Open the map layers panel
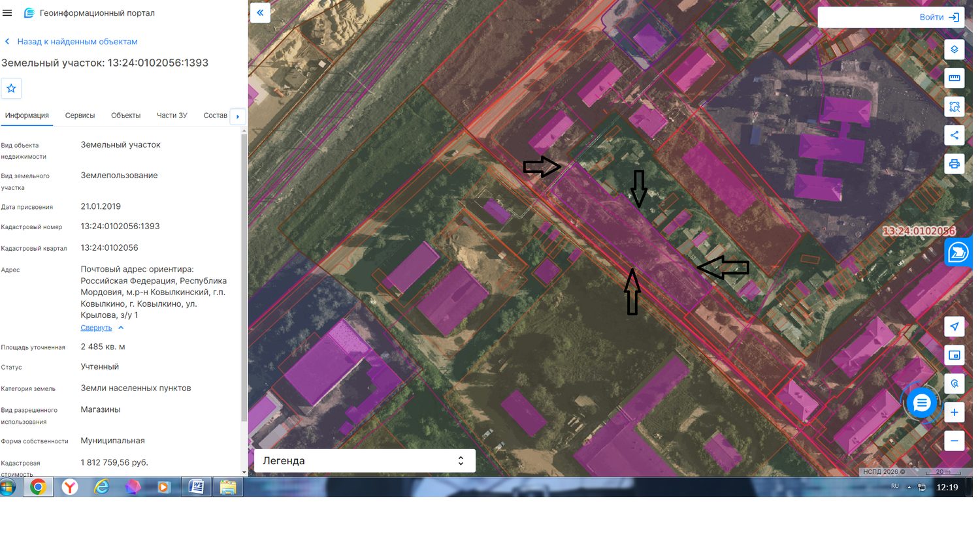 coord(954,50)
